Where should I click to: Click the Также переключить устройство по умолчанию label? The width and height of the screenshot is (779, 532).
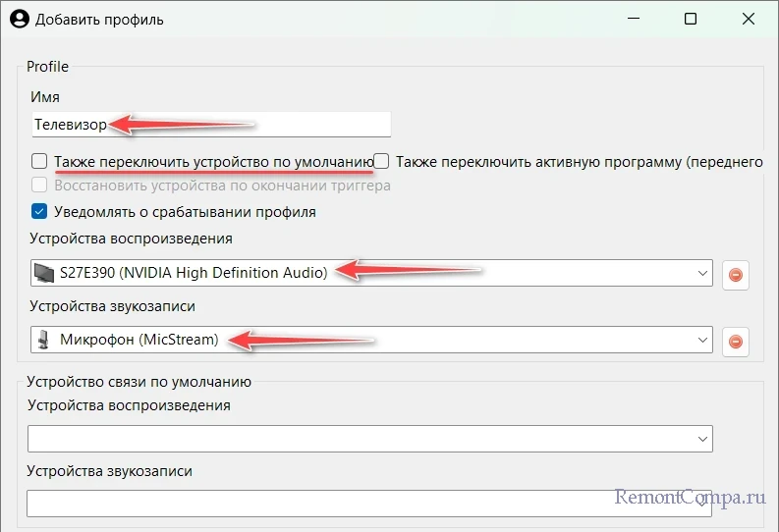[x=214, y=162]
